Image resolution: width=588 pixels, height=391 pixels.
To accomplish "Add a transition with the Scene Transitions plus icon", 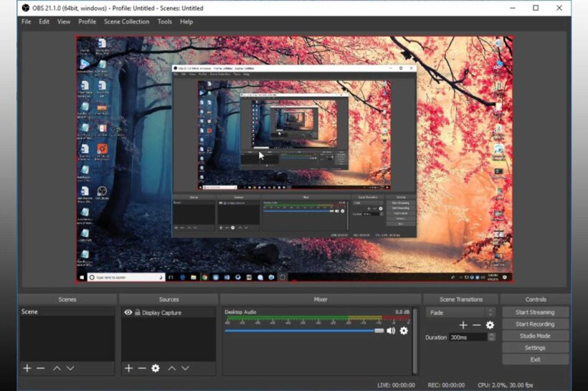I will [463, 325].
